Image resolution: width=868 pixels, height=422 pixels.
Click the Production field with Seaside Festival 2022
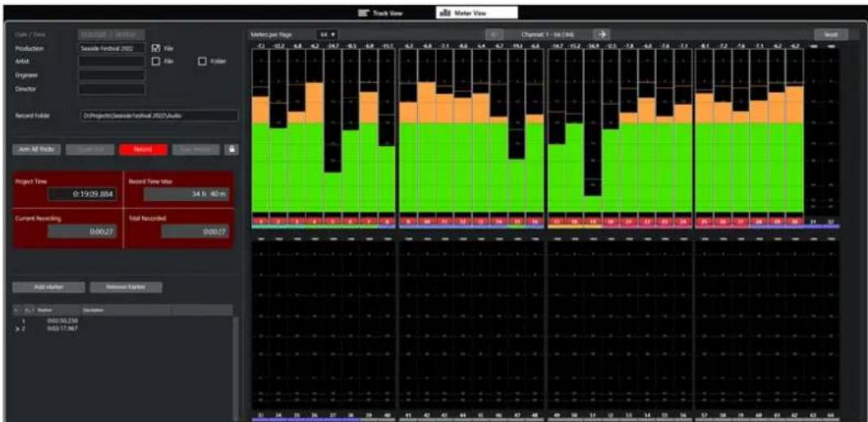[112, 48]
